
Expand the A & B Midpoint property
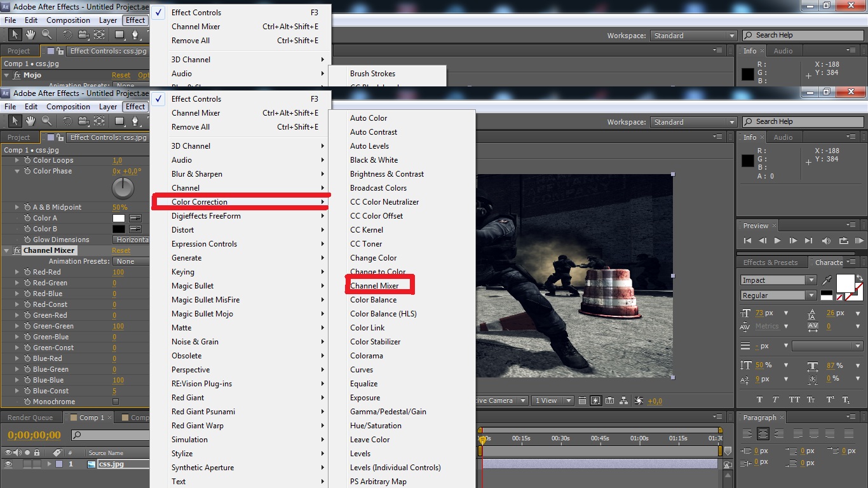[17, 207]
